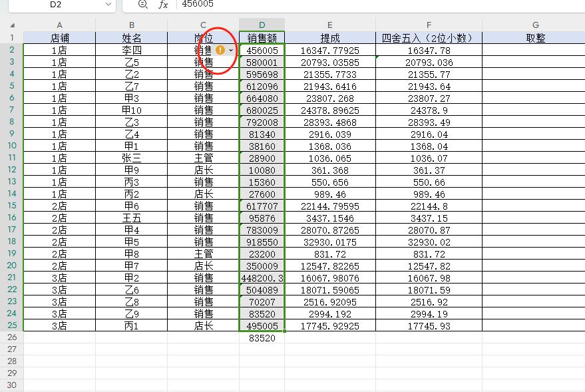Select column F header
585x392 pixels.
tap(429, 25)
